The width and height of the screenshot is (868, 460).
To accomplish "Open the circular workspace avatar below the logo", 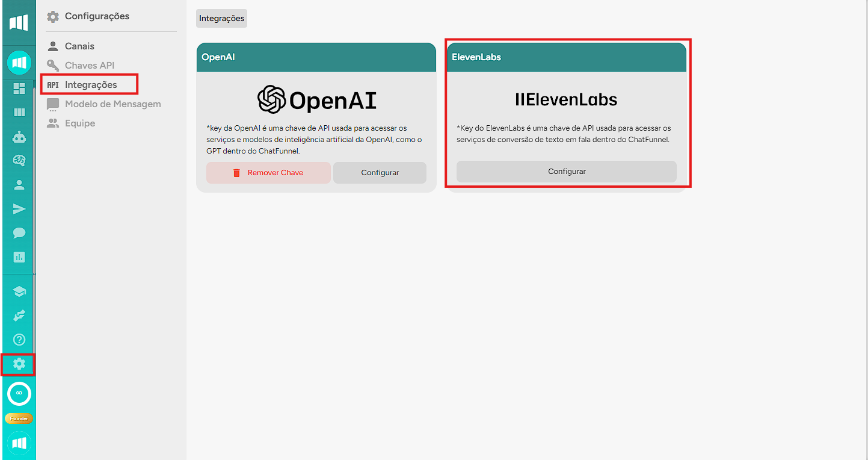I will tap(19, 63).
